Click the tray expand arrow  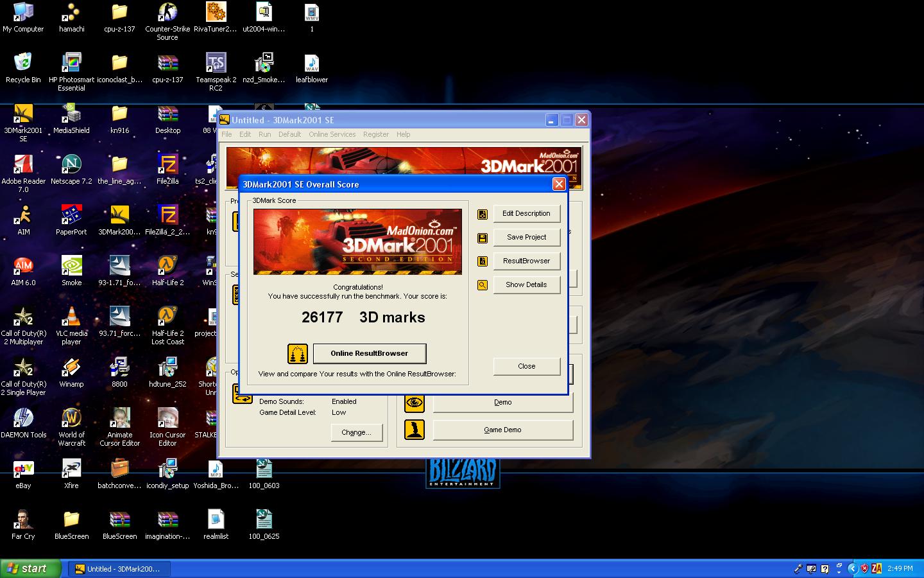[852, 568]
